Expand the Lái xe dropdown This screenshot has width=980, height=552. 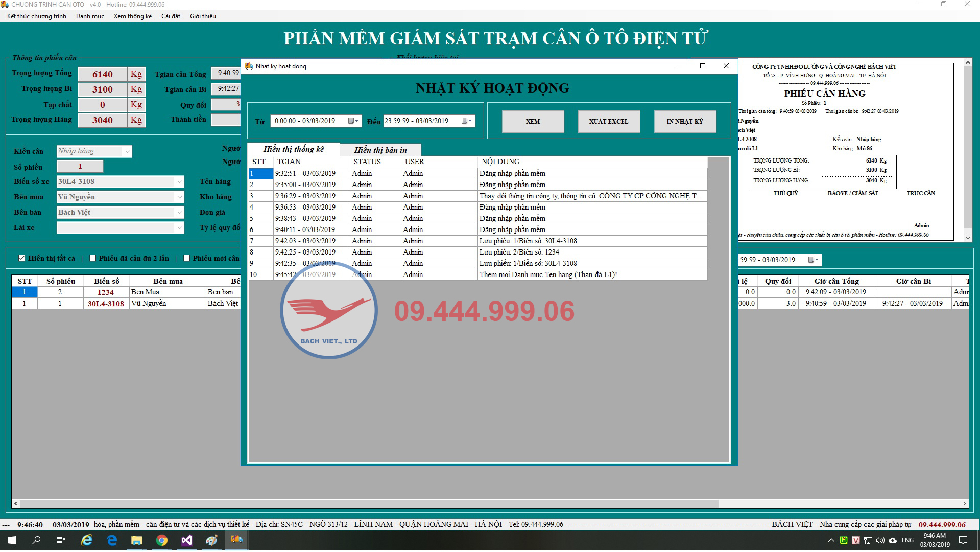[179, 228]
